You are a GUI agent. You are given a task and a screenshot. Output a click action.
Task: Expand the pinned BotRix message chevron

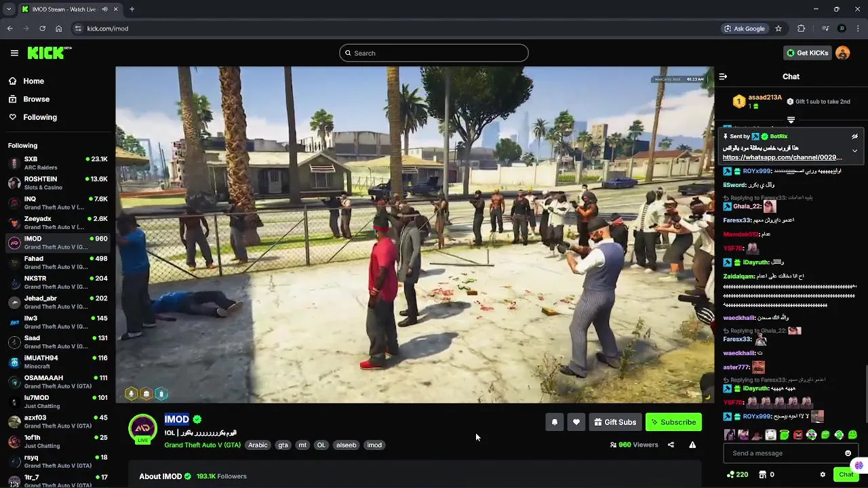coord(854,150)
